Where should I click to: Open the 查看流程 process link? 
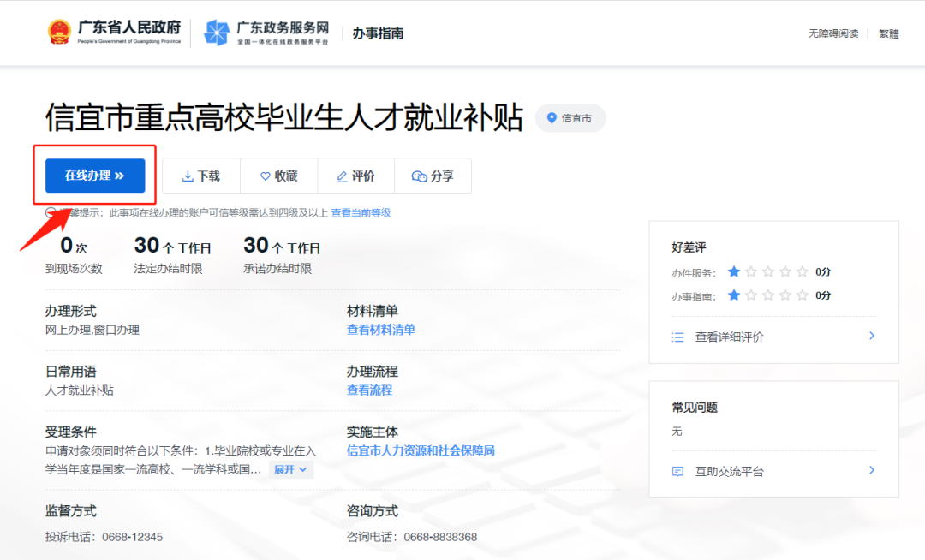(369, 390)
